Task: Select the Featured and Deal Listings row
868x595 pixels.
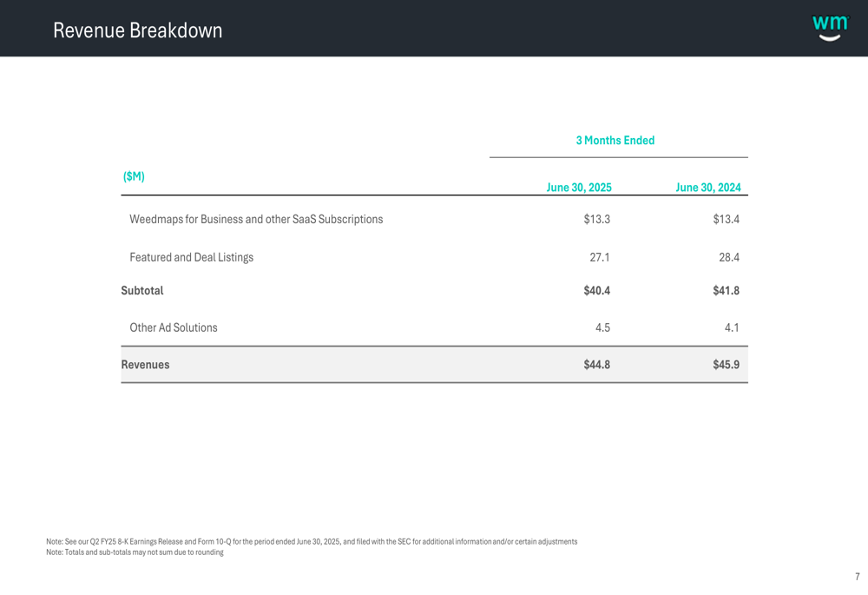Action: click(191, 258)
